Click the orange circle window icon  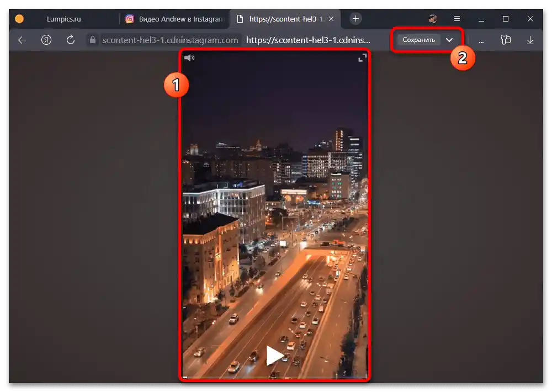(19, 19)
